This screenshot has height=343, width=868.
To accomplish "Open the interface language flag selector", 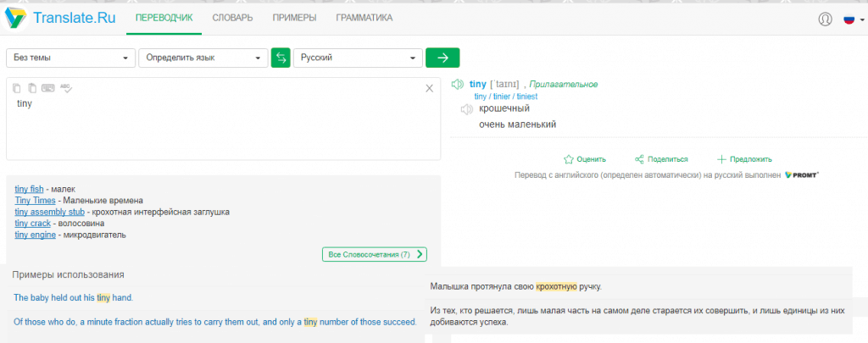I will point(849,19).
